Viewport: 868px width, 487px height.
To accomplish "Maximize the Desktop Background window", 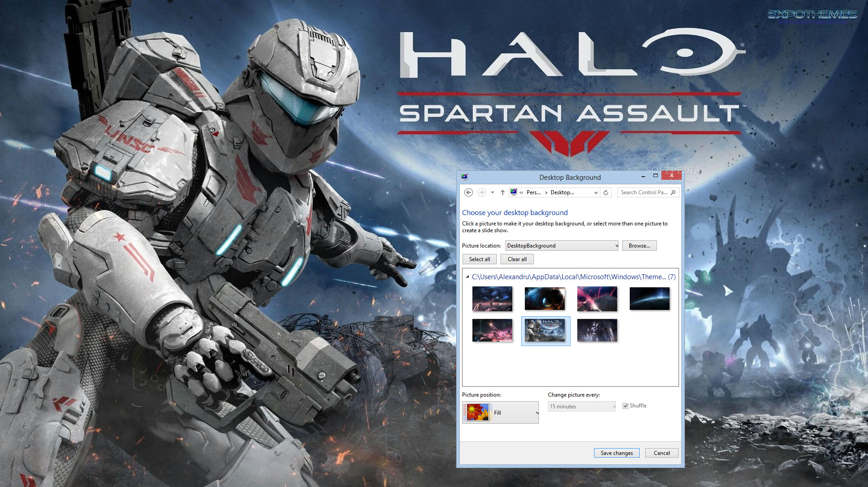I will pos(655,175).
